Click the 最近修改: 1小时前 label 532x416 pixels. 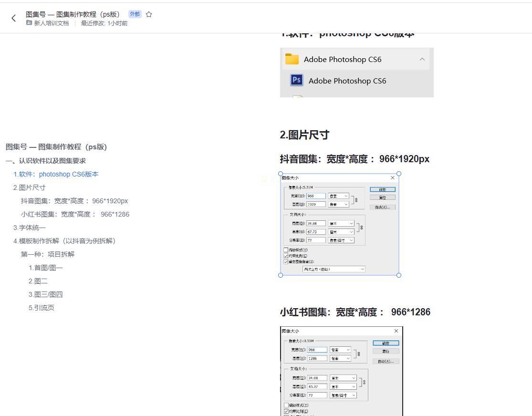[x=104, y=23]
